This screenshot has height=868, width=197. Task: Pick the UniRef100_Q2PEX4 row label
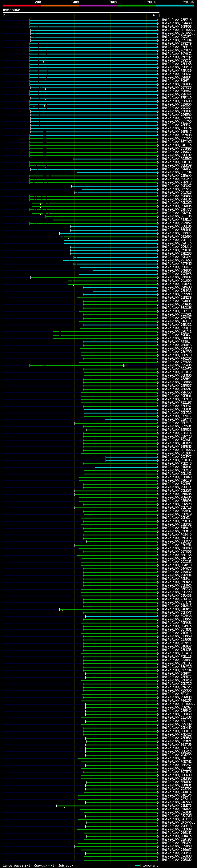177,125
